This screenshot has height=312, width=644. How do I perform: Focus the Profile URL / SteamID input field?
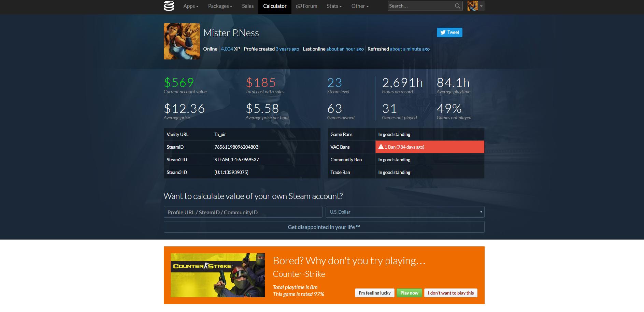click(243, 212)
